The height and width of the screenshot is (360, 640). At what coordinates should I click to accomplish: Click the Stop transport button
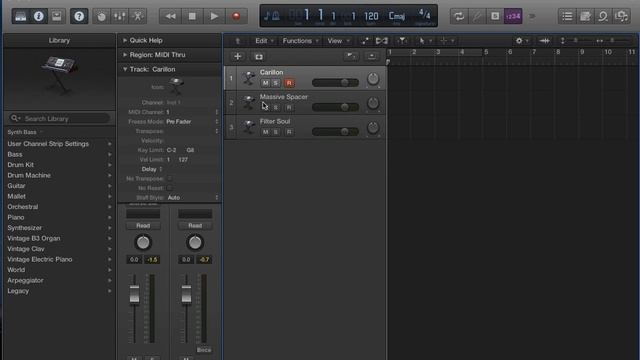(192, 16)
